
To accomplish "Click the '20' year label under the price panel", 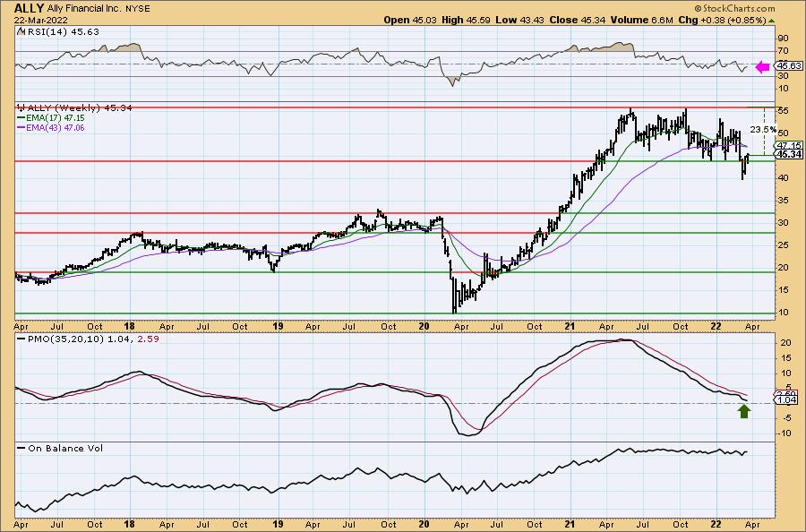I will [424, 326].
